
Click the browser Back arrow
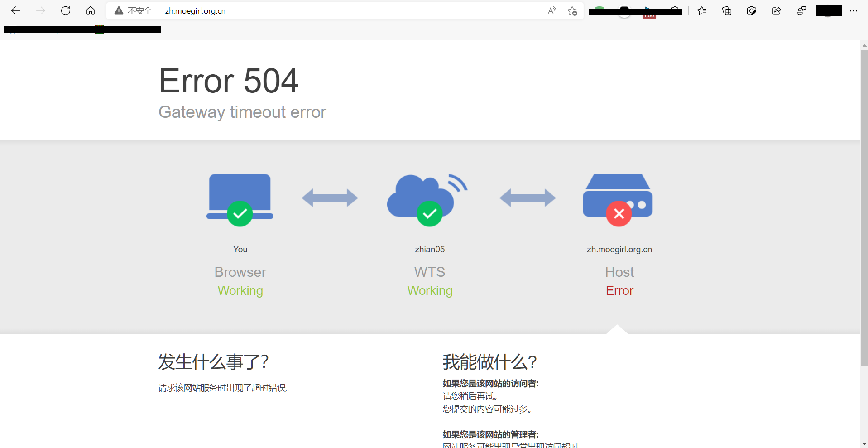(16, 11)
